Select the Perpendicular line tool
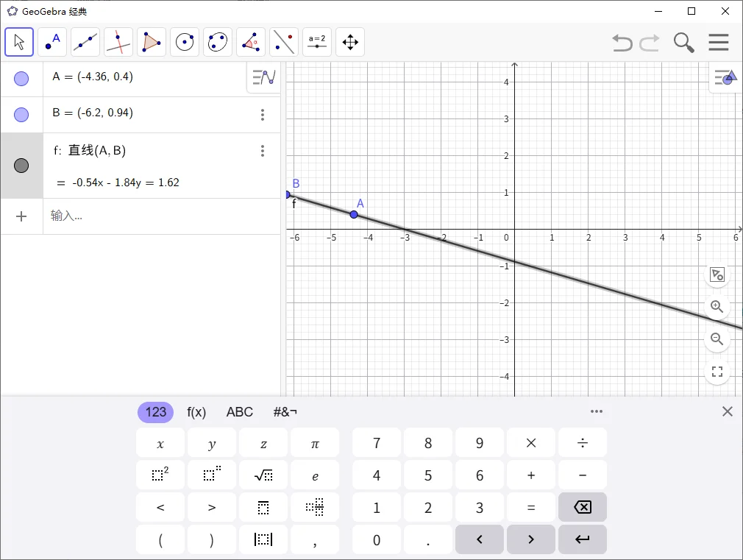Screen dimensions: 743x560 pyautogui.click(x=118, y=42)
